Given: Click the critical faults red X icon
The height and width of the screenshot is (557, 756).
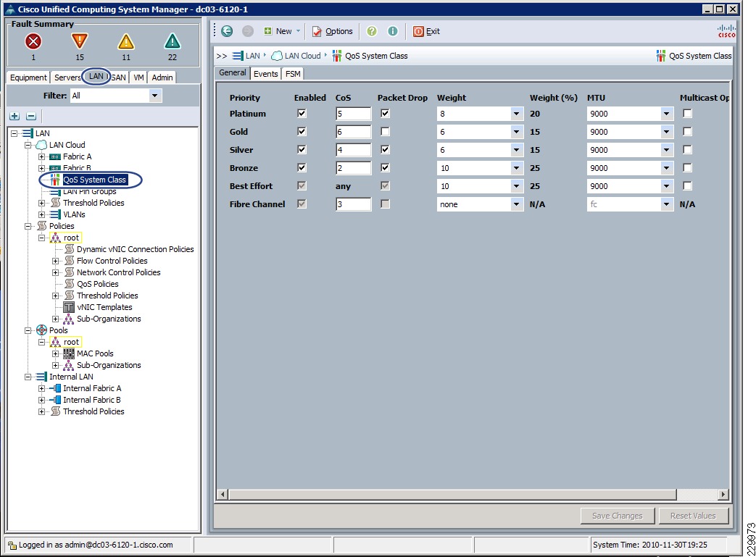Looking at the screenshot, I should click(33, 41).
